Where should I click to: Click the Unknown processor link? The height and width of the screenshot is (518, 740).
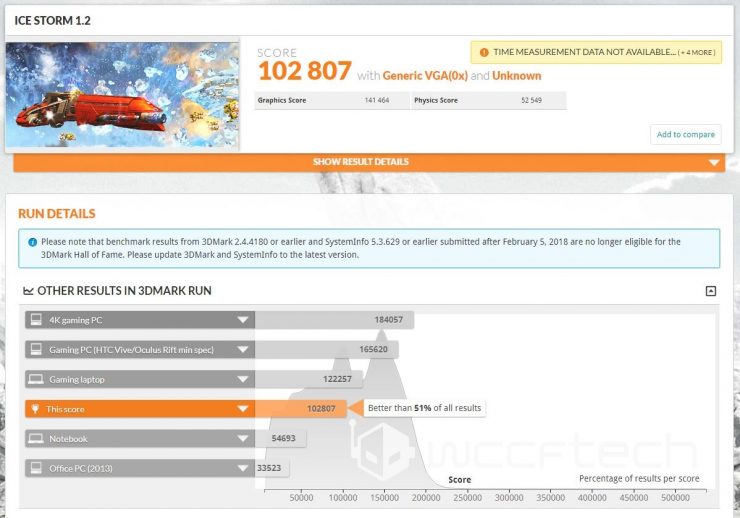click(516, 76)
